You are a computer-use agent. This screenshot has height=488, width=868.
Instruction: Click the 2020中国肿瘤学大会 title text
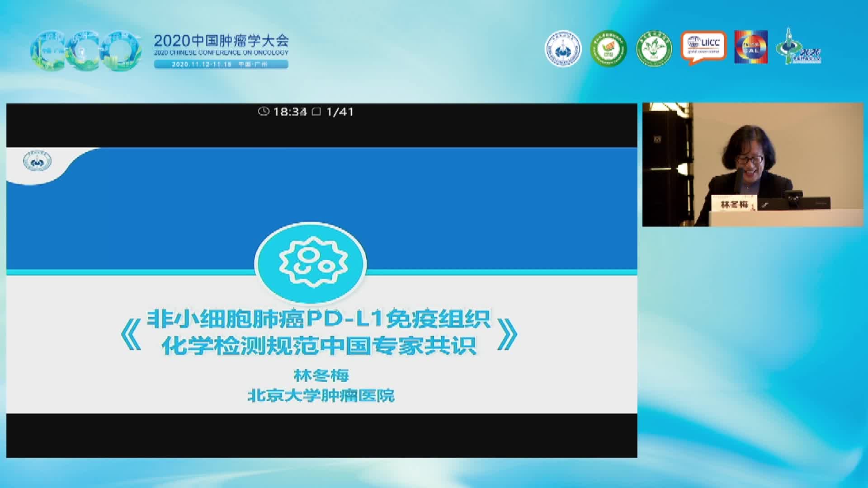tap(221, 41)
